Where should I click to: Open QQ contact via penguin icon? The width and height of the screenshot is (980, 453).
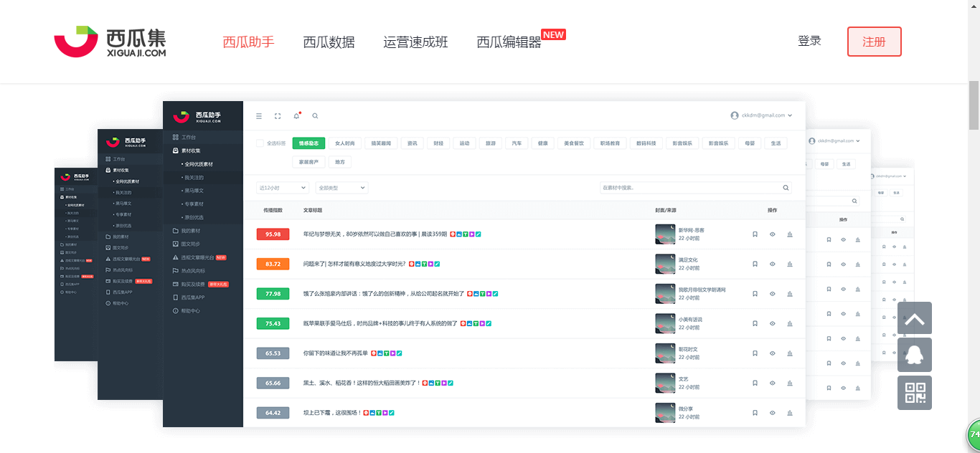(915, 355)
